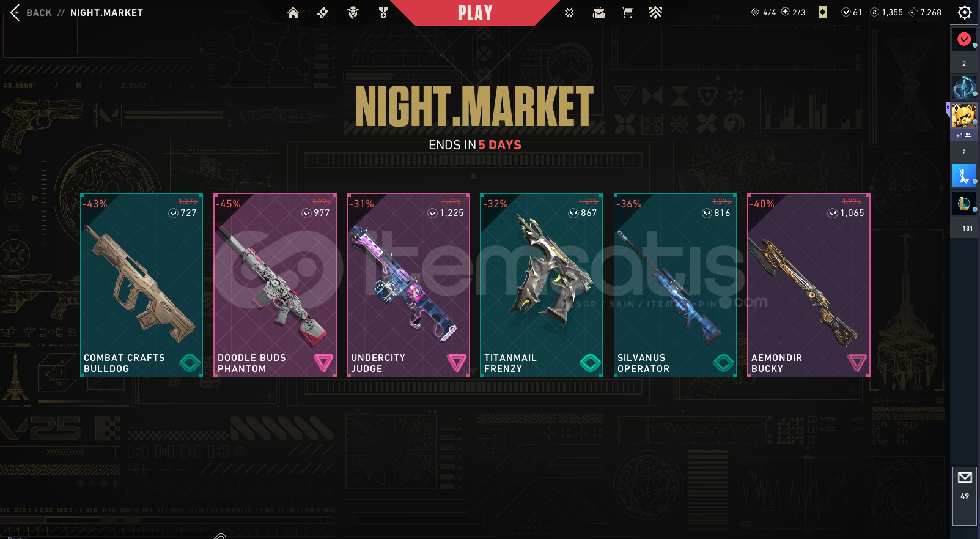Go back using the BACK button
This screenshot has width=980, height=539.
pyautogui.click(x=31, y=12)
